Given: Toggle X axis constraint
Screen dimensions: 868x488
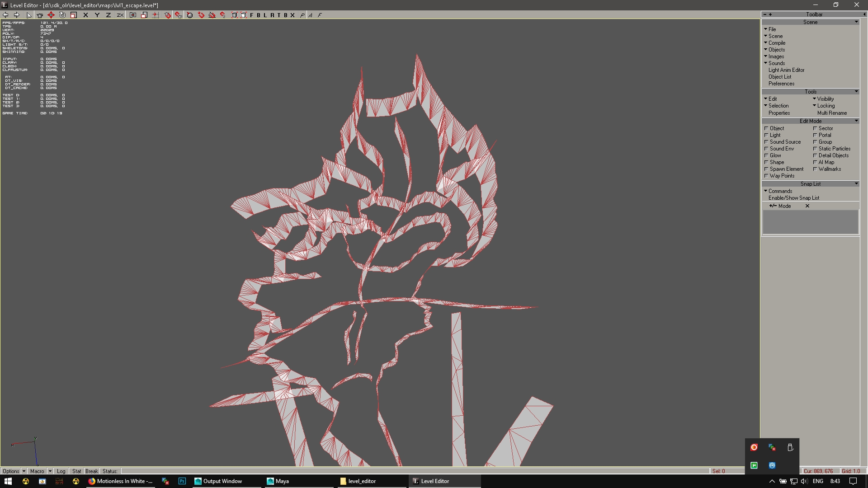Looking at the screenshot, I should point(85,15).
